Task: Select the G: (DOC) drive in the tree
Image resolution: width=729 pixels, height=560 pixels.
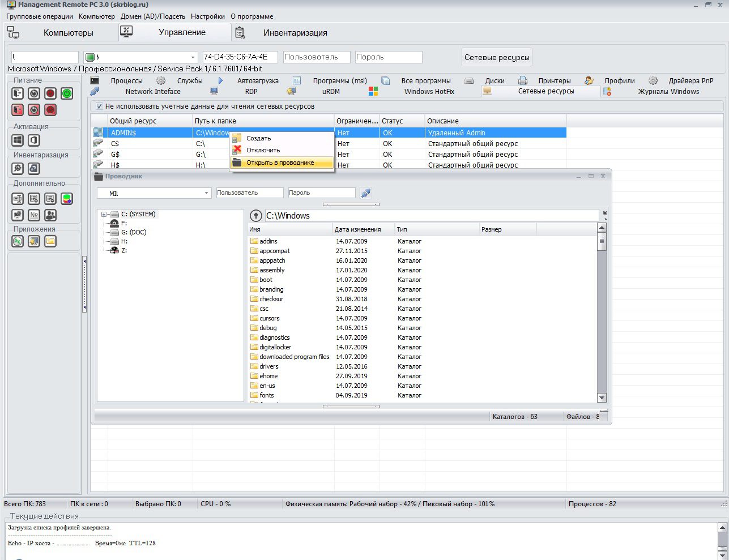Action: coord(134,232)
